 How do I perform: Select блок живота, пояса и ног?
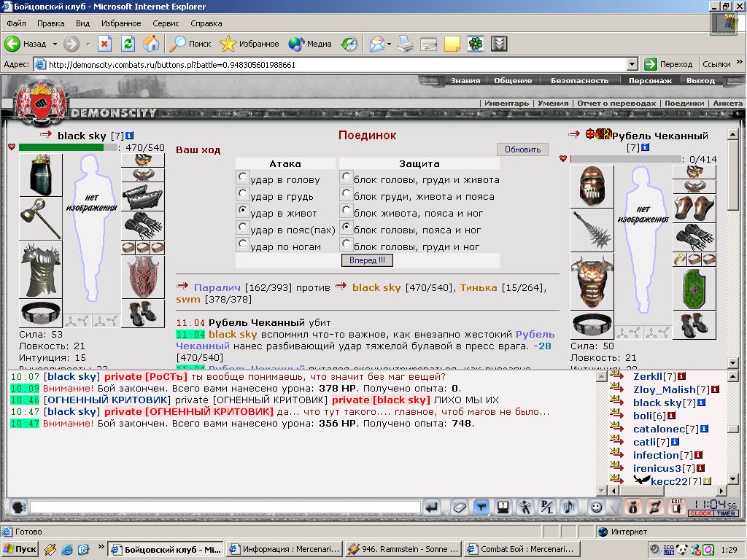(x=347, y=210)
